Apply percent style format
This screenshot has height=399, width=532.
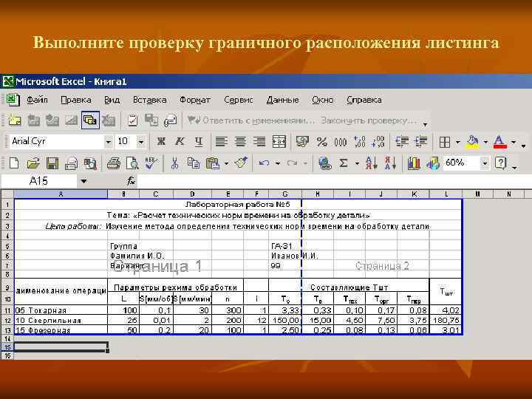(321, 141)
